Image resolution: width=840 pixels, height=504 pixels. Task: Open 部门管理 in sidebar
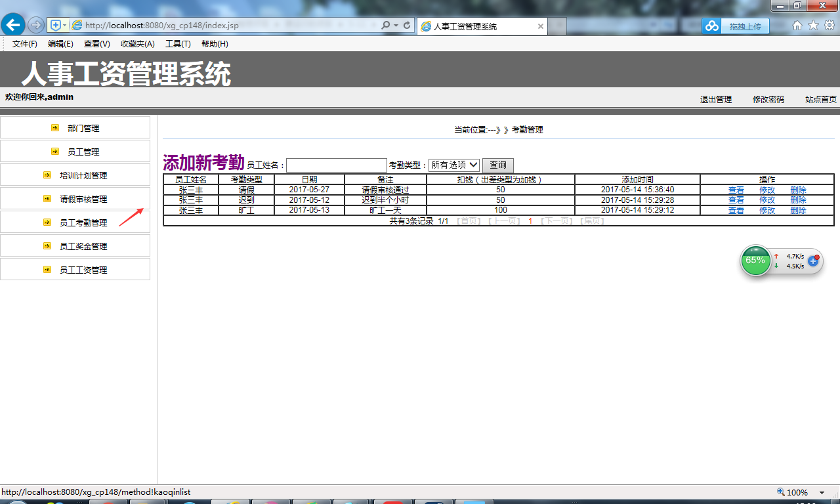click(x=83, y=128)
